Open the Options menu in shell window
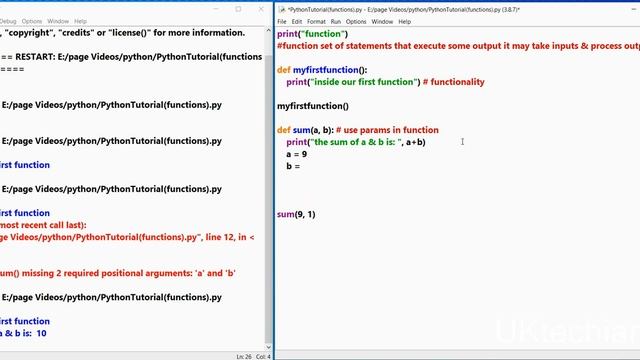 pos(32,21)
